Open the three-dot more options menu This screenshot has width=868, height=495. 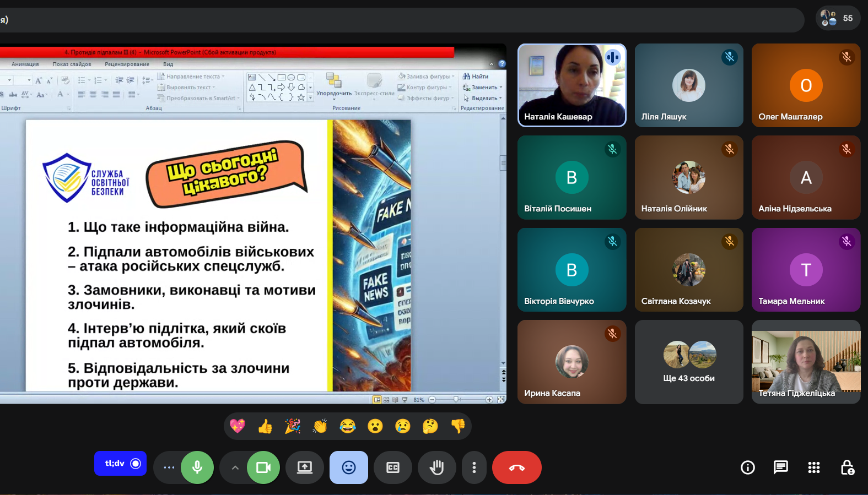point(474,467)
